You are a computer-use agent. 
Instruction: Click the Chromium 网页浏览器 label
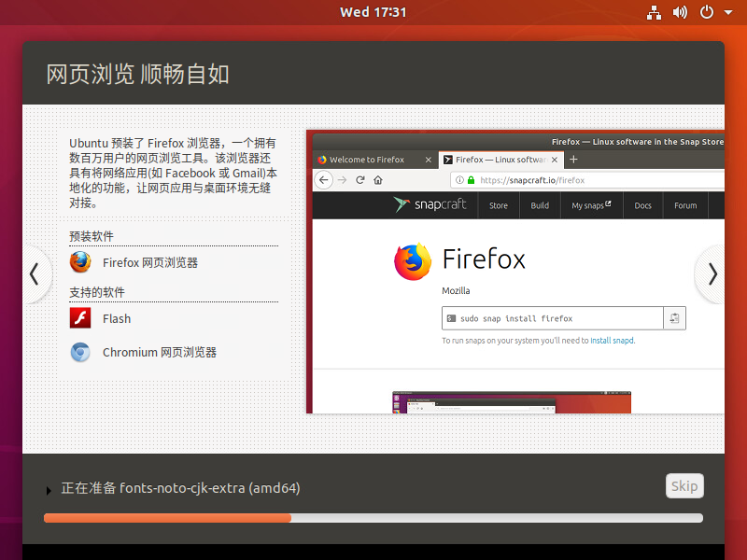160,353
